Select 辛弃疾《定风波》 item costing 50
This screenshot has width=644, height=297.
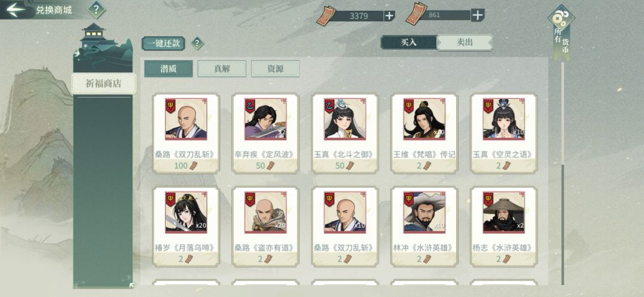265,133
